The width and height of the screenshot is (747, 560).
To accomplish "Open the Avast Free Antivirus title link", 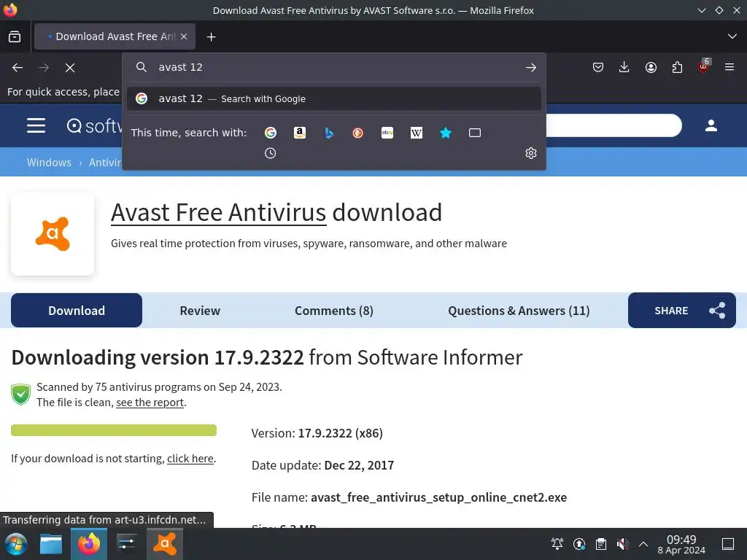I will click(x=219, y=212).
